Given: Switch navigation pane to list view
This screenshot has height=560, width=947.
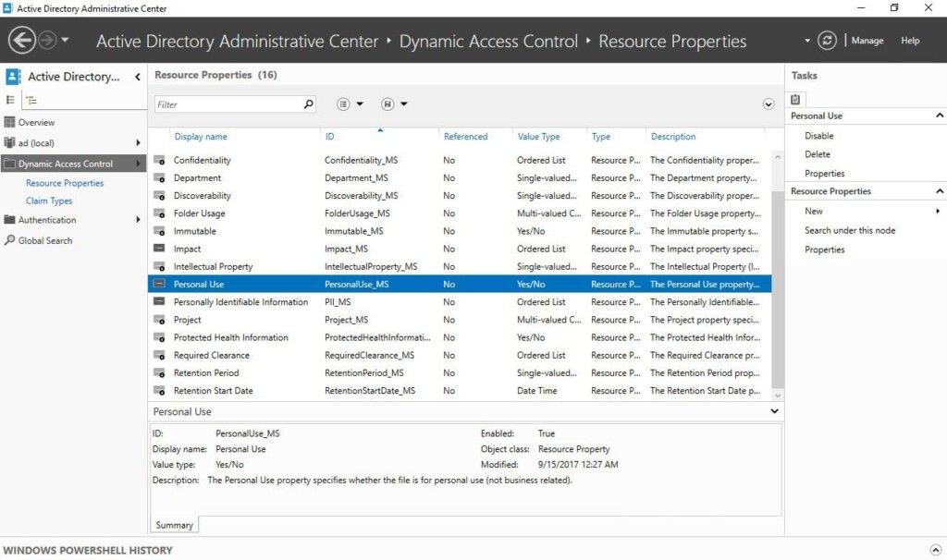Looking at the screenshot, I should coord(10,100).
